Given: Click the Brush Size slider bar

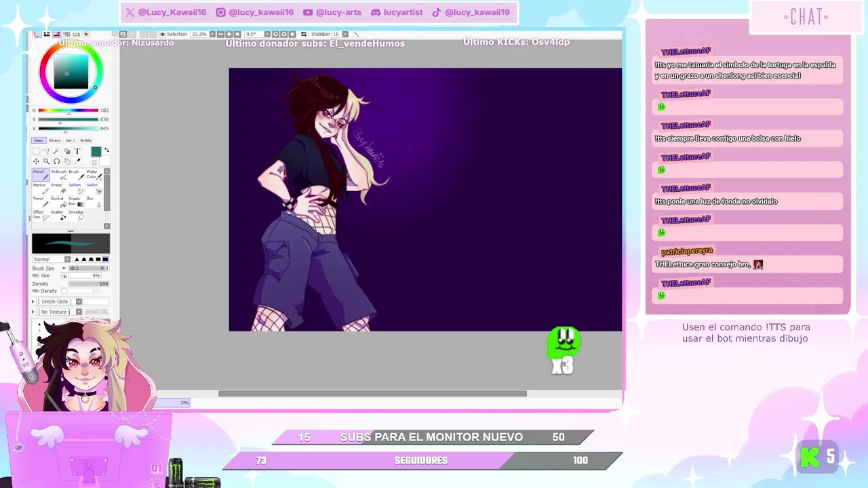Looking at the screenshot, I should tap(88, 268).
